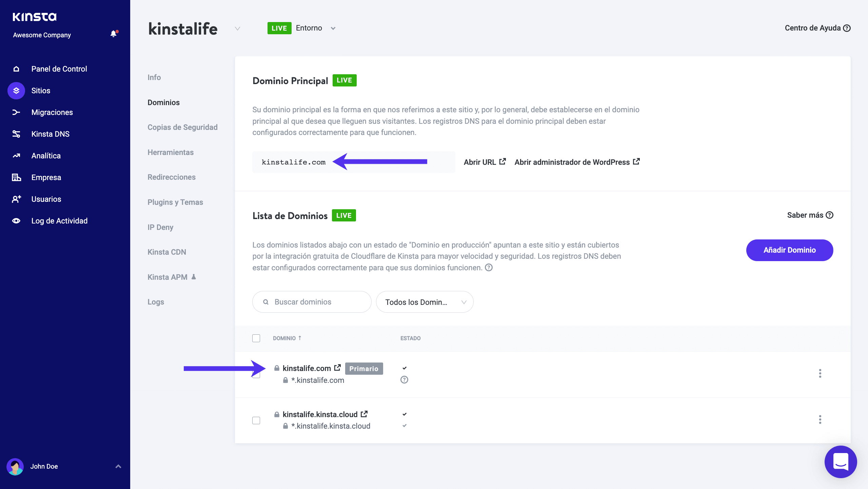Image resolution: width=868 pixels, height=489 pixels.
Task: Click the external link icon next to kinstalife.com
Action: tap(337, 367)
